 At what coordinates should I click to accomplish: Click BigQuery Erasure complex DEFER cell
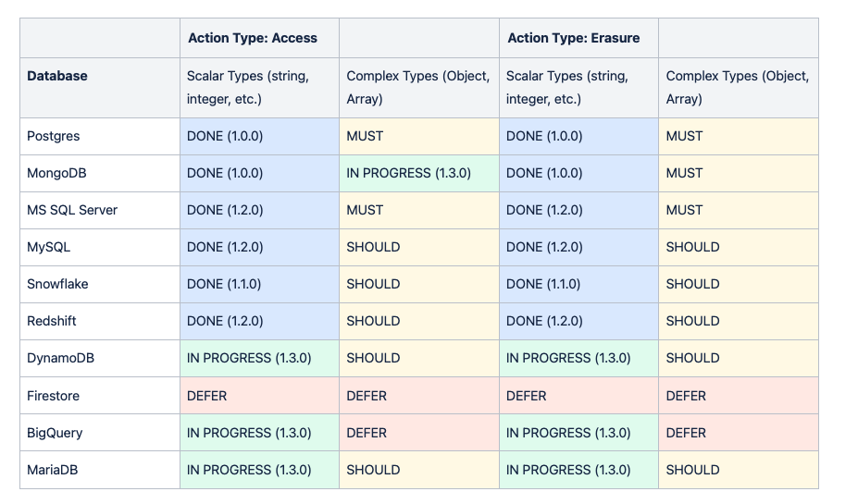pos(739,433)
